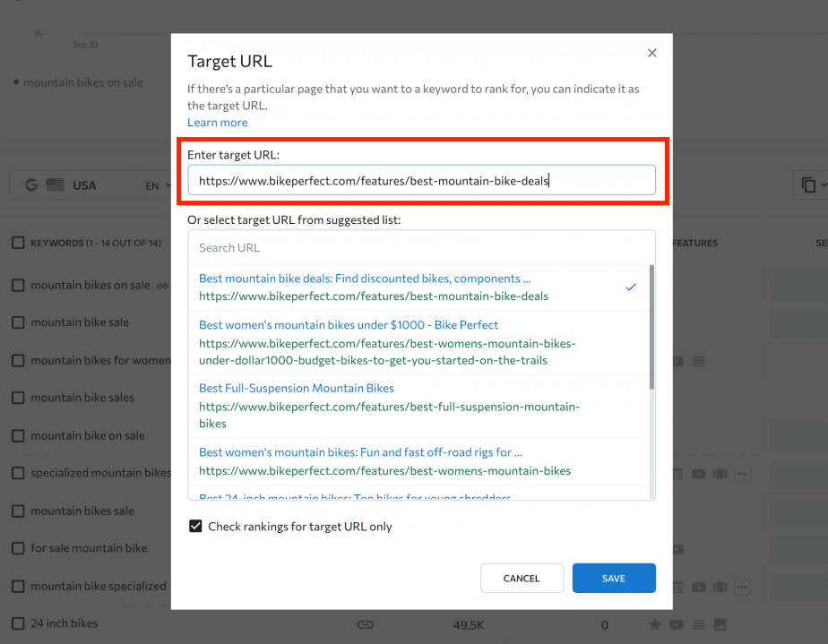
Task: Check the 'mountain bike specialized' row
Action: (x=18, y=587)
